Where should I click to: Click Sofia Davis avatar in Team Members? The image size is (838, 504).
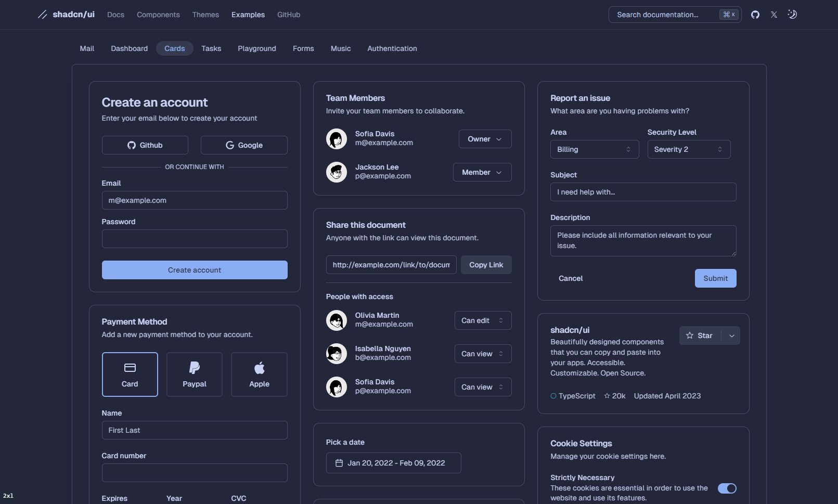point(337,139)
